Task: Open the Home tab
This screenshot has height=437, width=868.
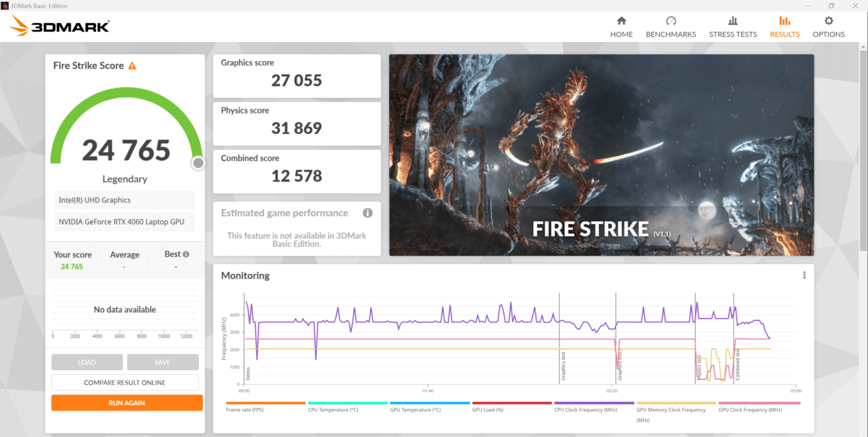Action: 621,27
